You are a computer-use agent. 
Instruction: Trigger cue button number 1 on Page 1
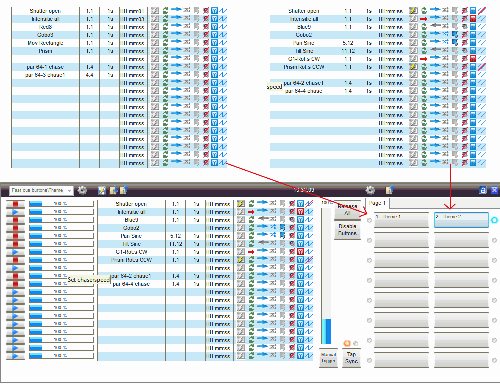pyautogui.click(x=401, y=220)
